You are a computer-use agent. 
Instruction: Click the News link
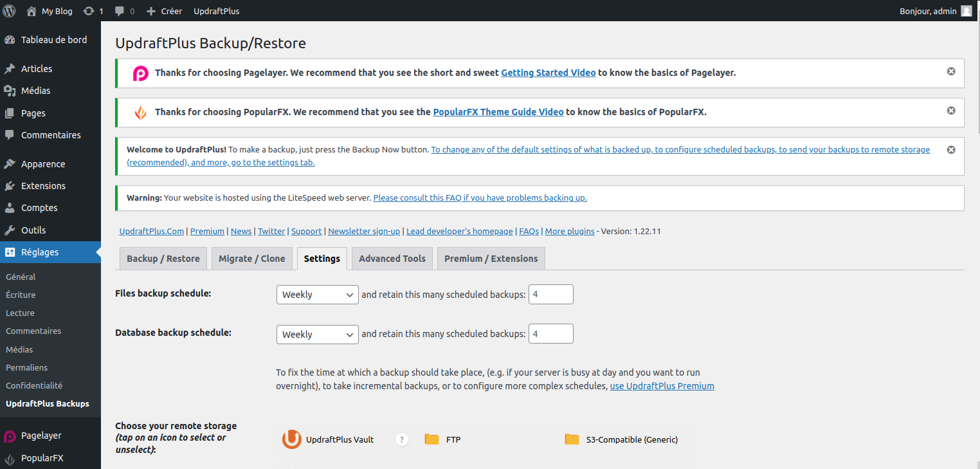[241, 232]
